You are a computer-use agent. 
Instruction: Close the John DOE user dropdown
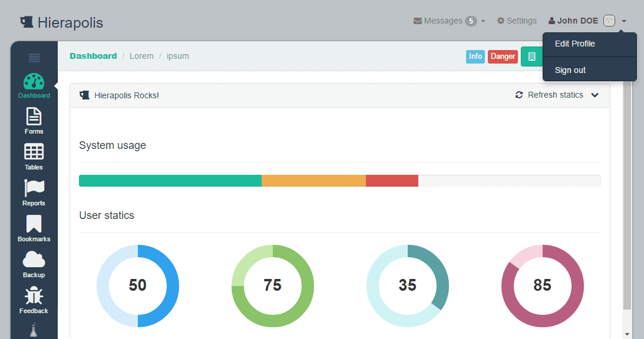[587, 21]
